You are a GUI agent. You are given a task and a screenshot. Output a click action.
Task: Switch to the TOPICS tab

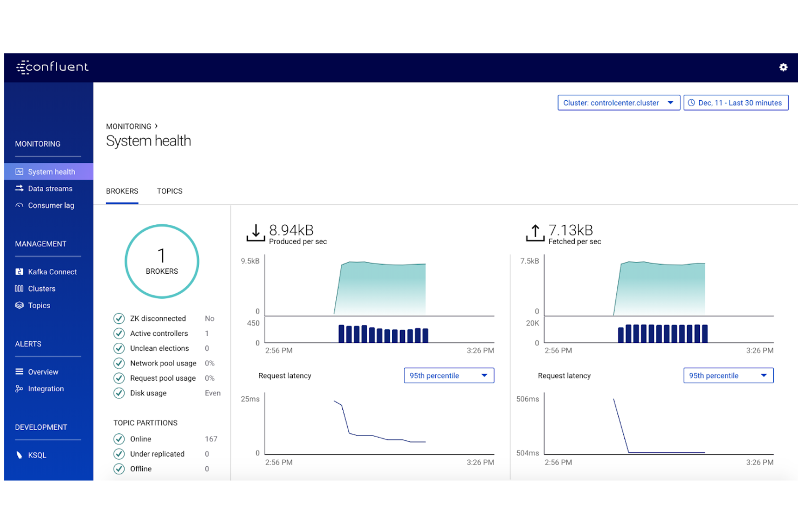[169, 191]
